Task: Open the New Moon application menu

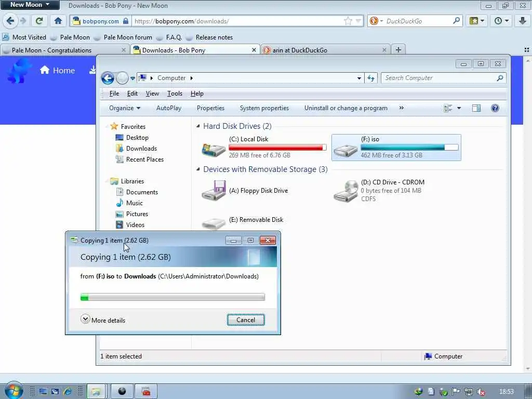Action: coord(30,5)
